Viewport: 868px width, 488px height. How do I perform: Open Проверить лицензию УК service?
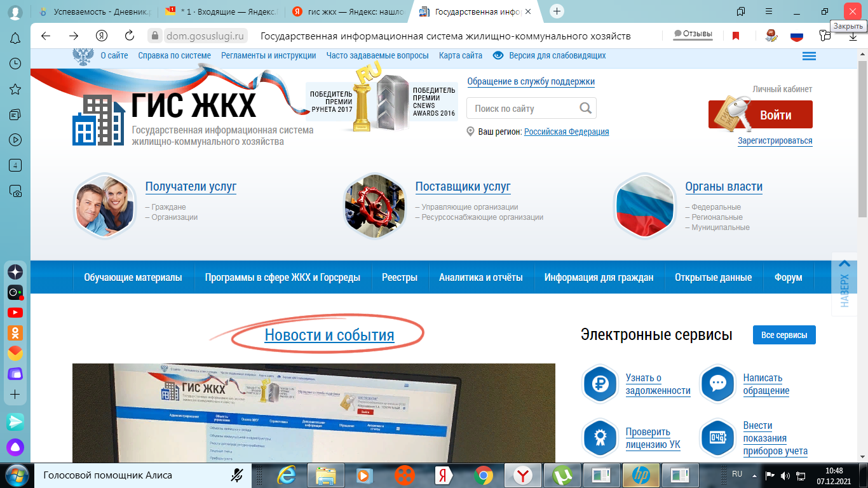click(653, 438)
